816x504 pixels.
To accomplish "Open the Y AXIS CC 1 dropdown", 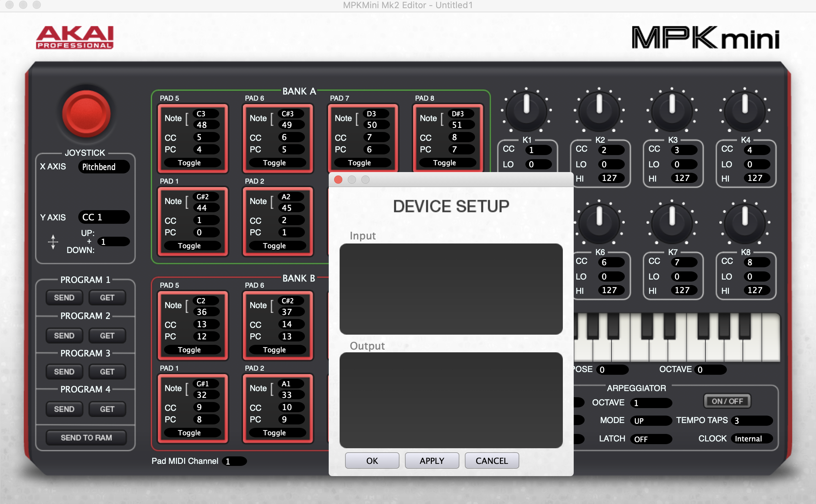I will (104, 217).
